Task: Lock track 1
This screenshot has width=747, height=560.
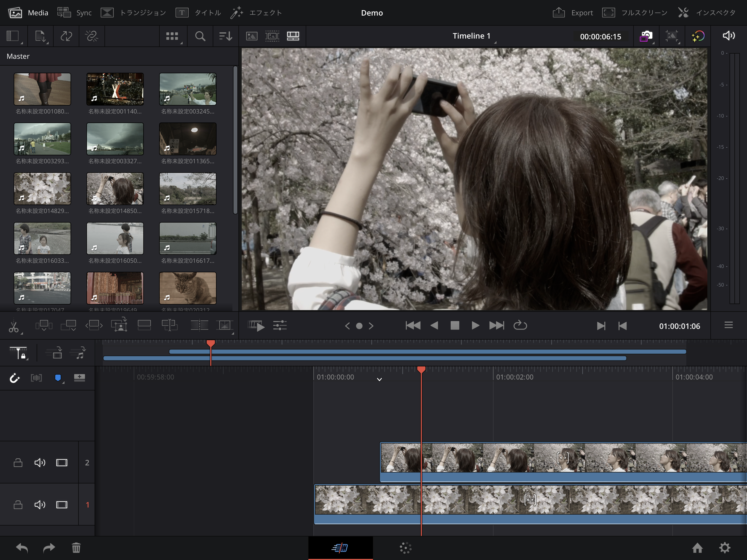Action: tap(18, 504)
